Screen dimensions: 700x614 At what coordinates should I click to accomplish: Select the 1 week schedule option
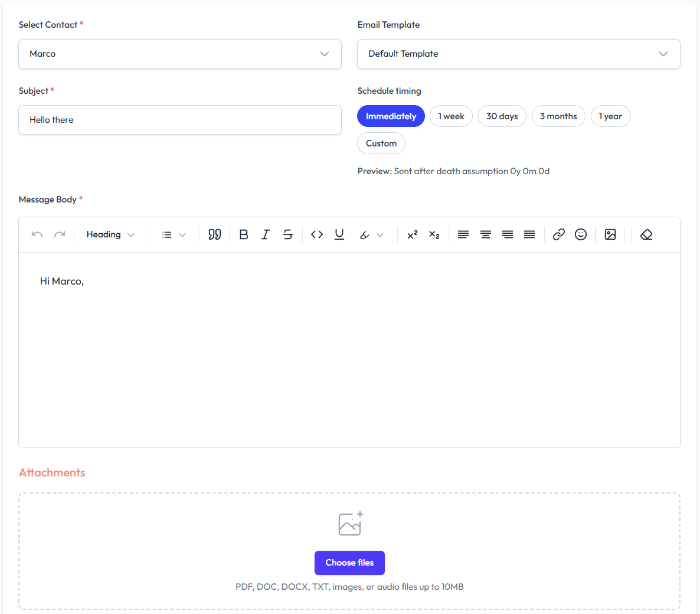coord(451,116)
